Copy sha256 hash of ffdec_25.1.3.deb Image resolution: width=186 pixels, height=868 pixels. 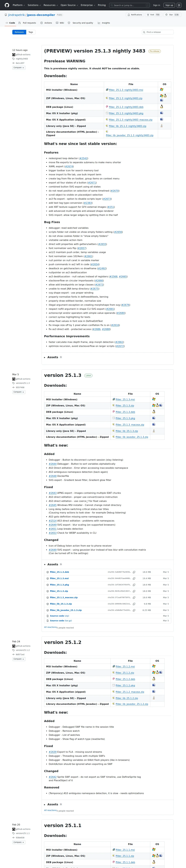(134, 572)
